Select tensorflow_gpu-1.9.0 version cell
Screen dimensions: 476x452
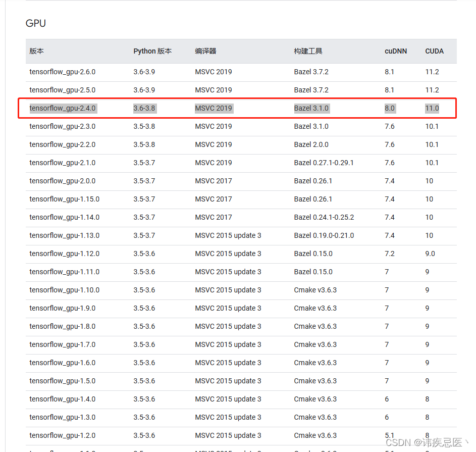pos(63,309)
